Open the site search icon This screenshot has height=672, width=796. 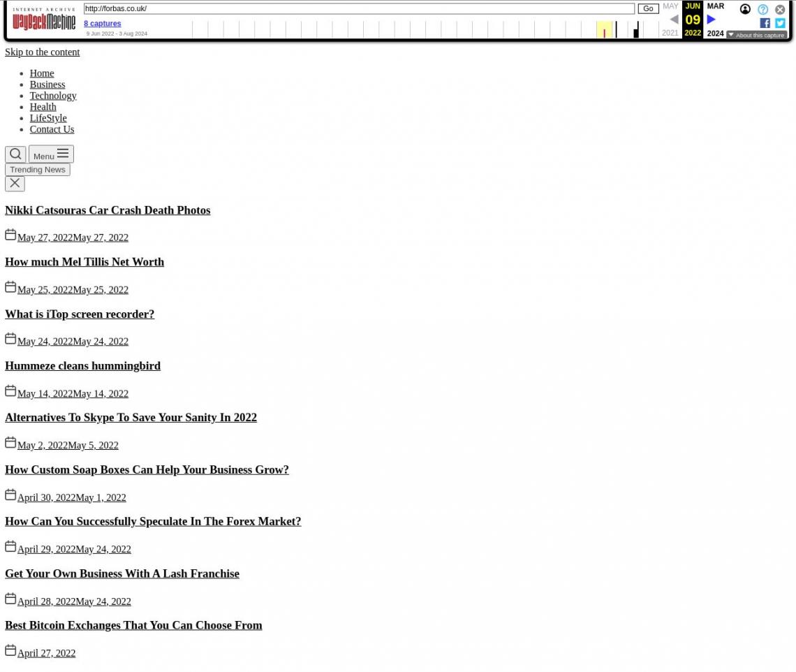coord(15,154)
